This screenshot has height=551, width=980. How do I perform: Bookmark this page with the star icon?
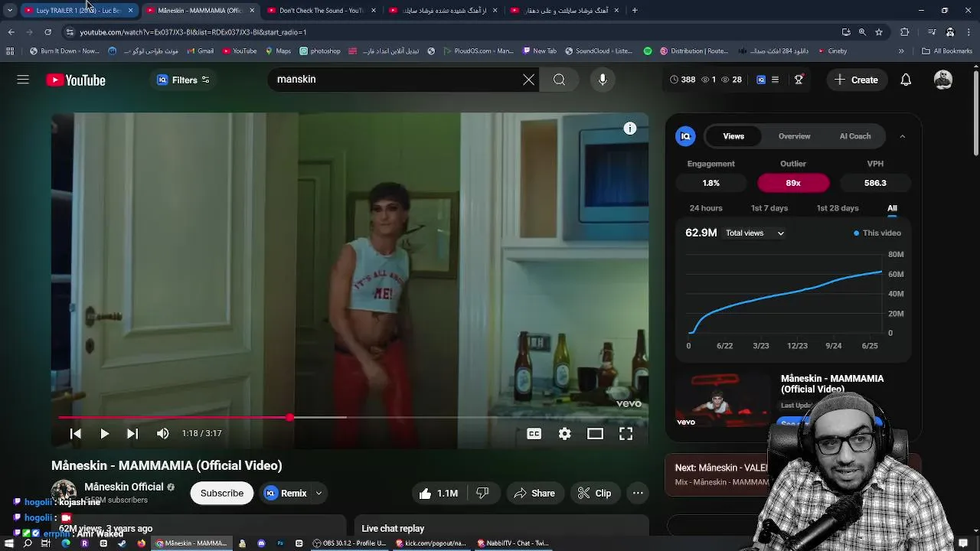click(x=879, y=32)
